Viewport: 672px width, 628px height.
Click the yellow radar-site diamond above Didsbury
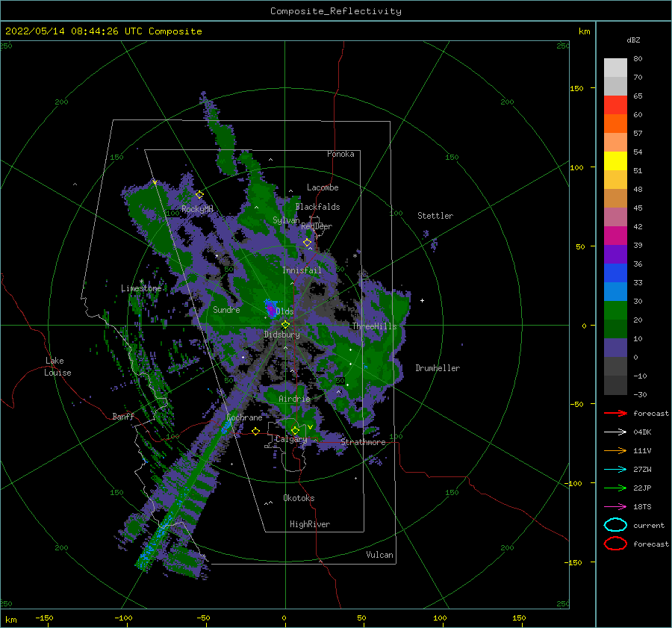point(285,325)
